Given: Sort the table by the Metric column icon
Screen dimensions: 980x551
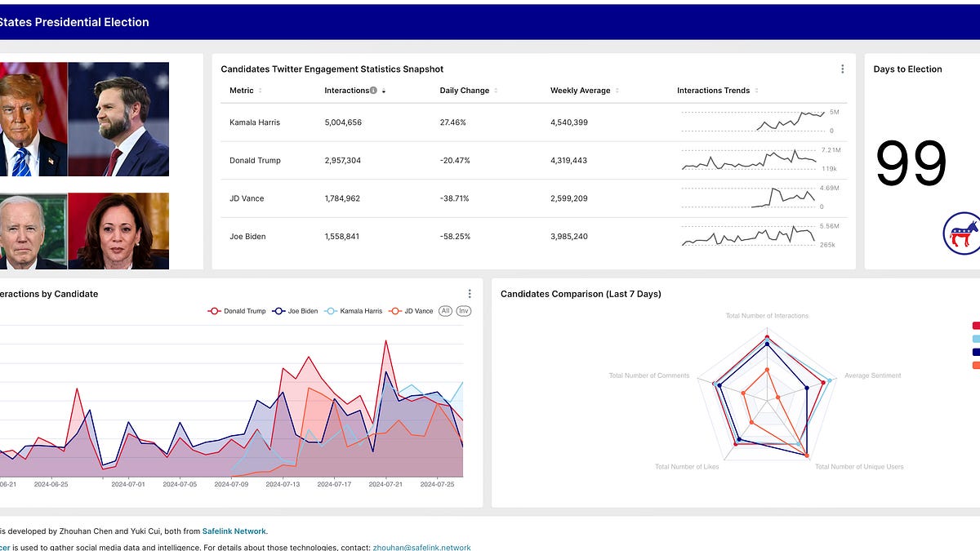Looking at the screenshot, I should 261,91.
